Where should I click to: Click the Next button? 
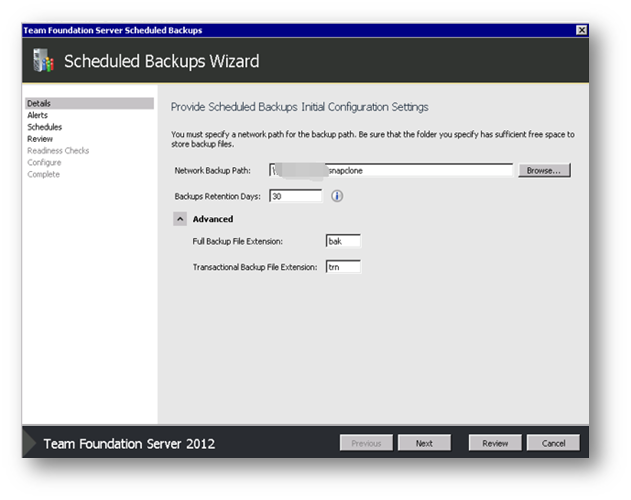pos(424,443)
